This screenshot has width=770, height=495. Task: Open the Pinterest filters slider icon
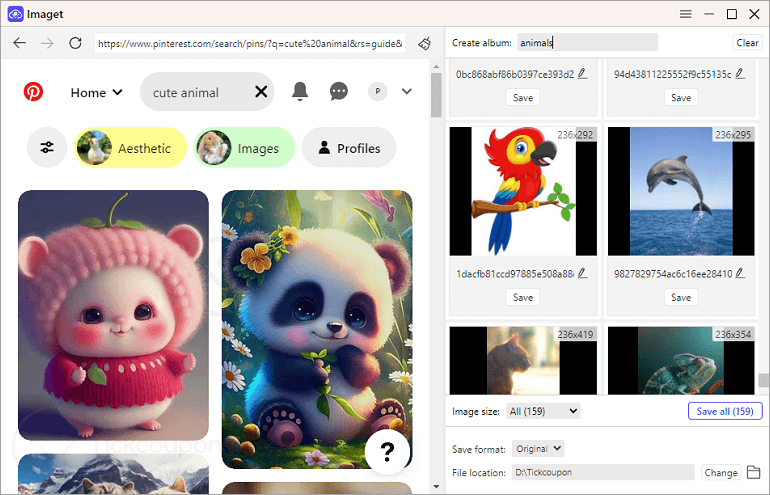47,147
